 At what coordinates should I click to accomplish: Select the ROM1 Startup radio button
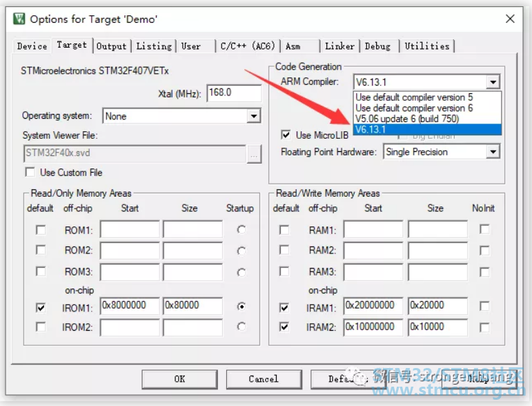coord(242,230)
